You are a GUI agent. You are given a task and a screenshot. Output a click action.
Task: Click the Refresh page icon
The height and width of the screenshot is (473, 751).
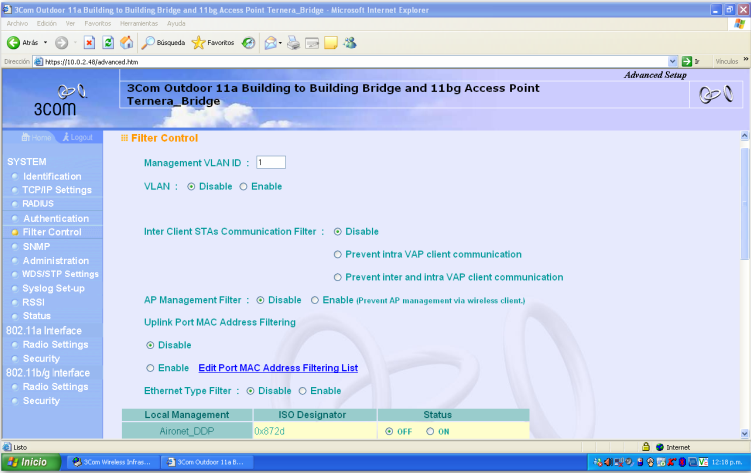tap(108, 43)
